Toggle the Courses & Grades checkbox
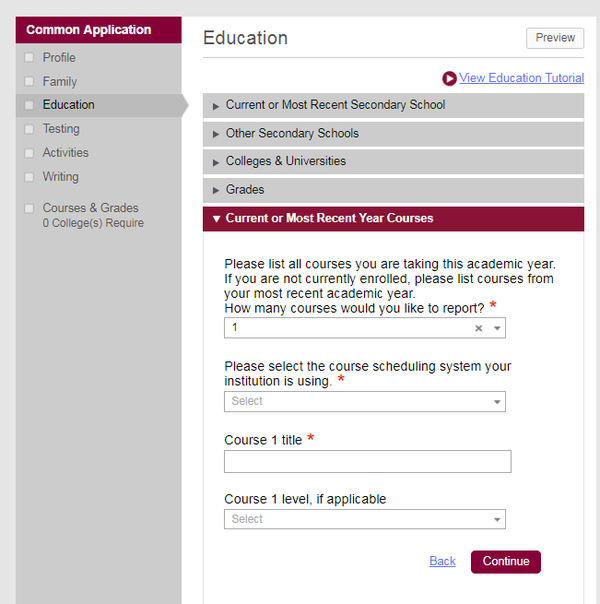This screenshot has width=600, height=604. click(x=29, y=208)
